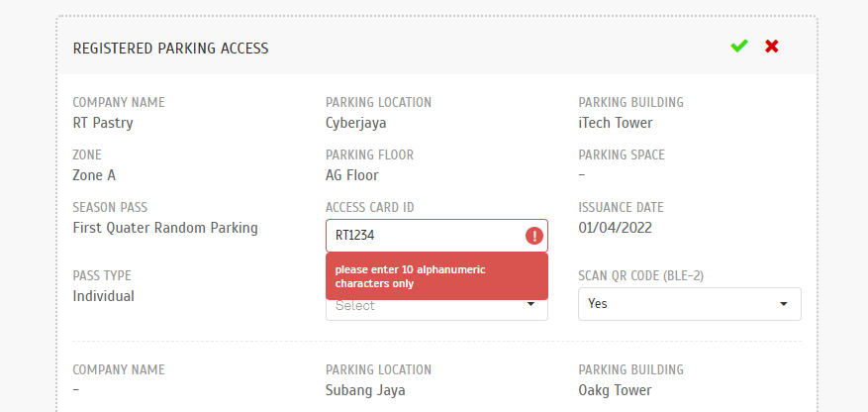Click the Registered Parking Access header title
Image resolution: width=868 pixels, height=412 pixels.
click(170, 49)
